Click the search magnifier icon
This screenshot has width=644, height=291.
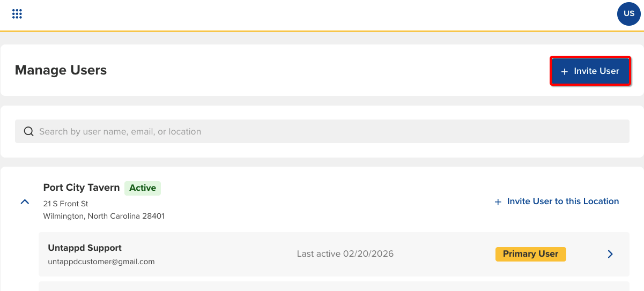[x=29, y=131]
